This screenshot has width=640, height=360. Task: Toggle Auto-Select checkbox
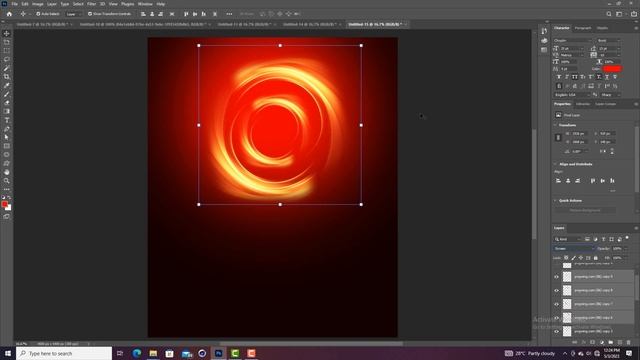pos(38,14)
